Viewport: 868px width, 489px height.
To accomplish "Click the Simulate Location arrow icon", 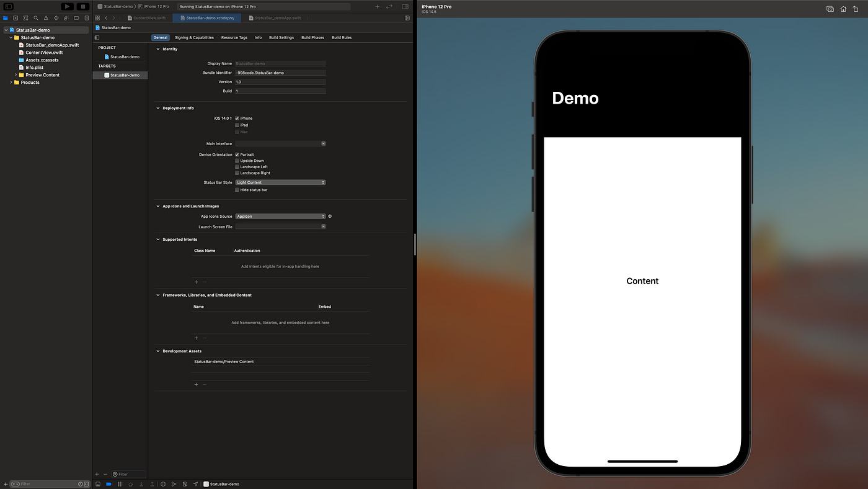I will (x=196, y=484).
